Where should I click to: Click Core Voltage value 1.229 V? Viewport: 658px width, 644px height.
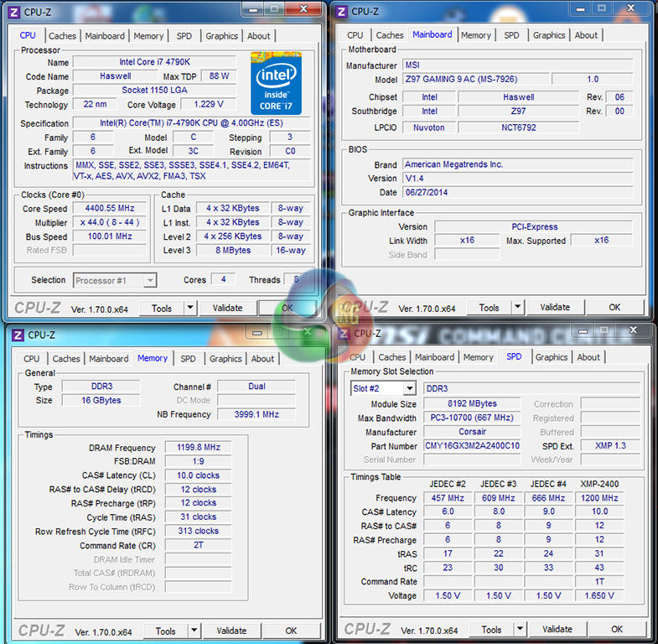point(208,104)
